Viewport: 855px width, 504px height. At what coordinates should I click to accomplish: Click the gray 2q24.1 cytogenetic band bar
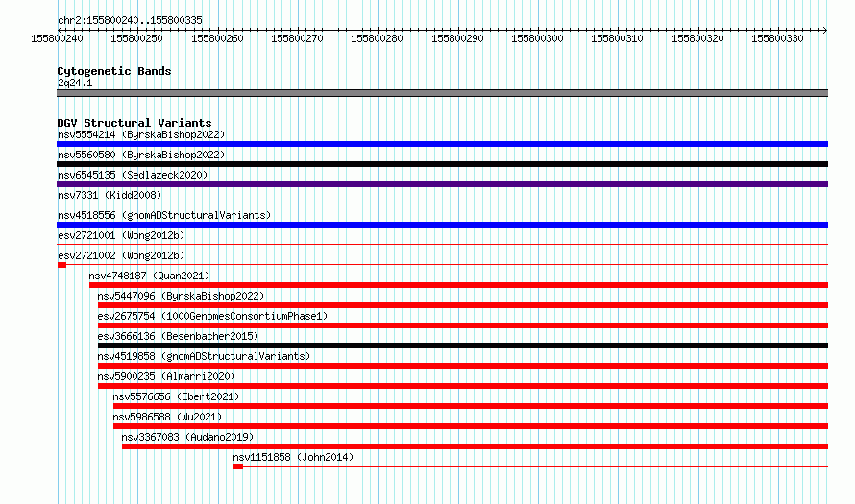point(442,93)
